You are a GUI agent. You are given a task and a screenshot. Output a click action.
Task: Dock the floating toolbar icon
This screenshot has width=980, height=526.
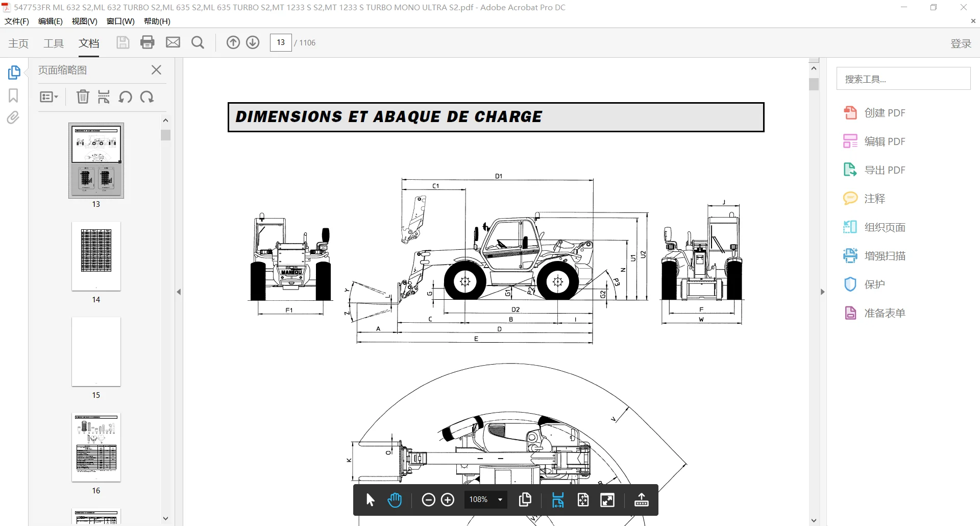(x=642, y=500)
